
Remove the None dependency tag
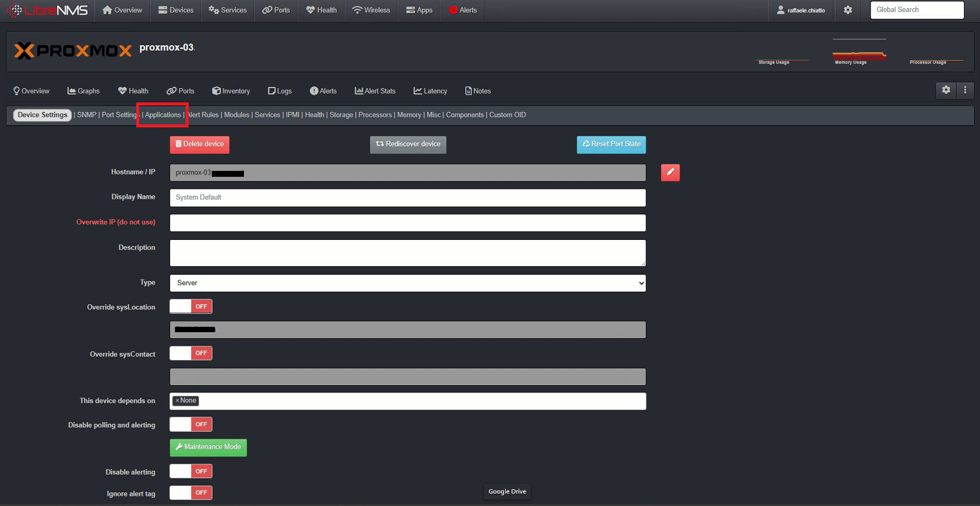(177, 401)
